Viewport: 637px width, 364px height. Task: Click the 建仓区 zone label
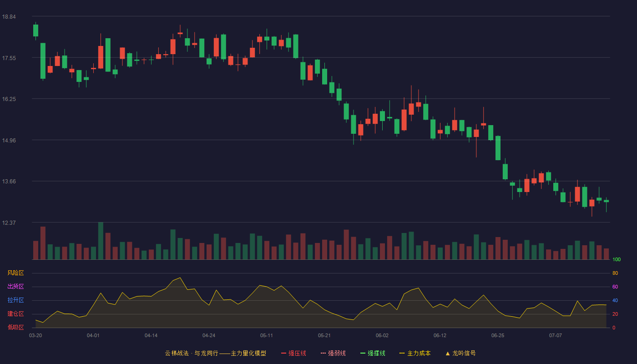coord(15,314)
